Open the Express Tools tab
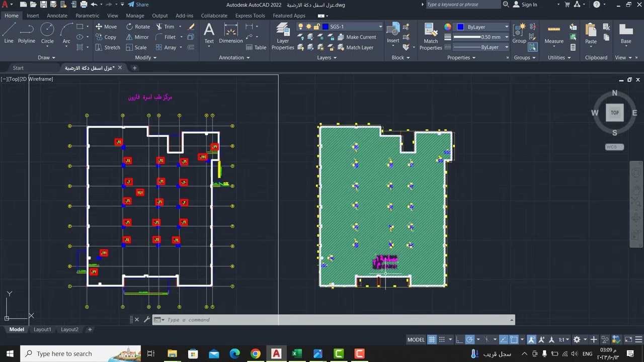 250,16
